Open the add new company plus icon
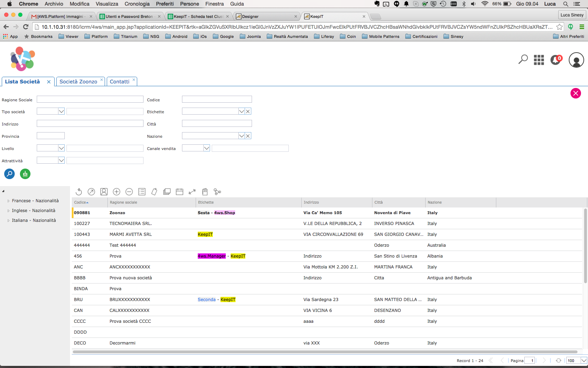 [x=117, y=192]
